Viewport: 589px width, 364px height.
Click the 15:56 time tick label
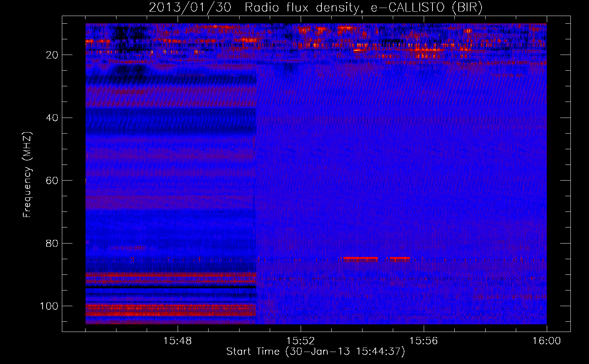coord(424,341)
